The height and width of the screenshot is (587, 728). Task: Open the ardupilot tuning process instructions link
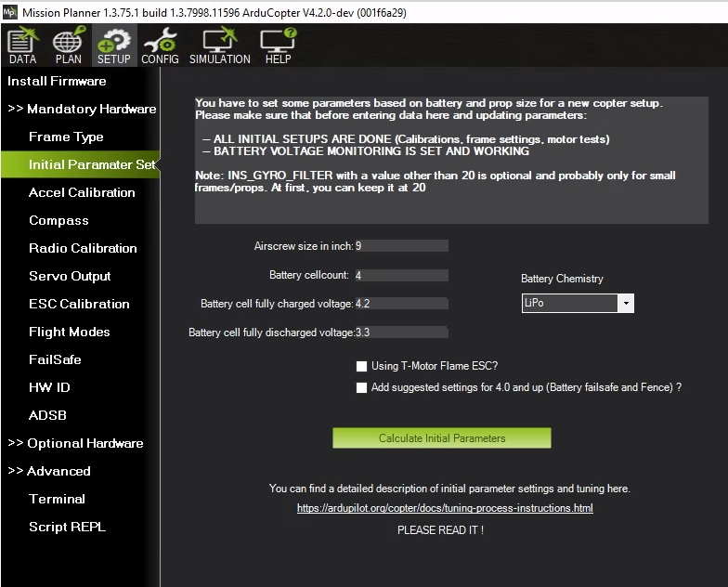pyautogui.click(x=445, y=508)
